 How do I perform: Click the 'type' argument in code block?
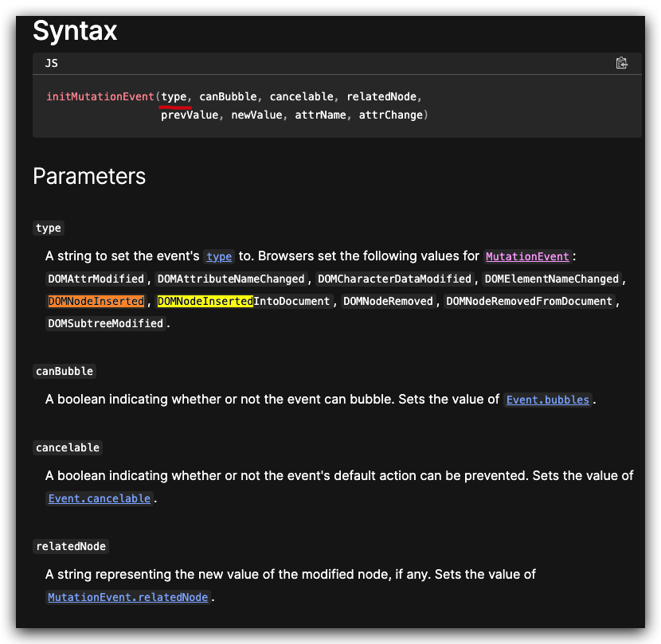pyautogui.click(x=174, y=96)
